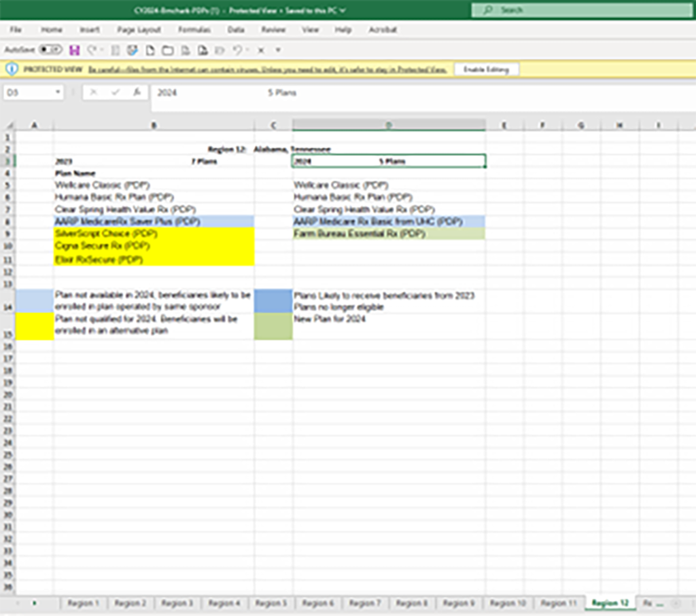This screenshot has height=616, width=696.
Task: Open Customize Quick Access Toolbar dropdown
Action: click(x=278, y=50)
